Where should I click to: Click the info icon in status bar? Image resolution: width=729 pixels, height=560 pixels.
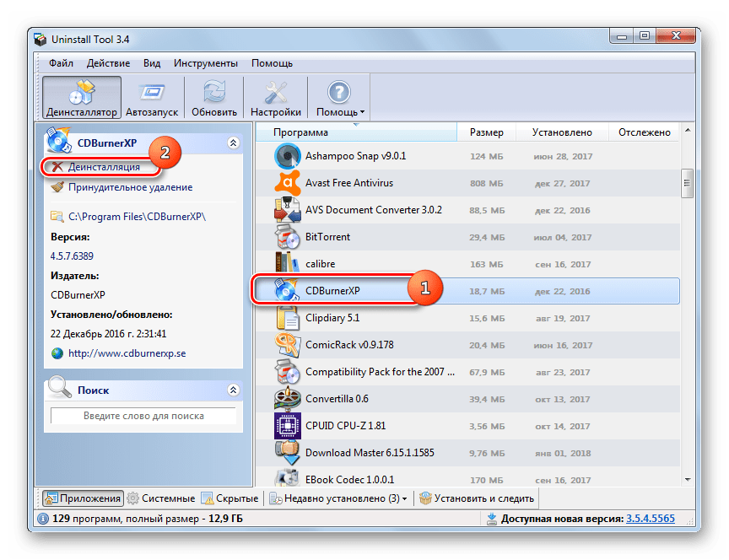point(43,519)
